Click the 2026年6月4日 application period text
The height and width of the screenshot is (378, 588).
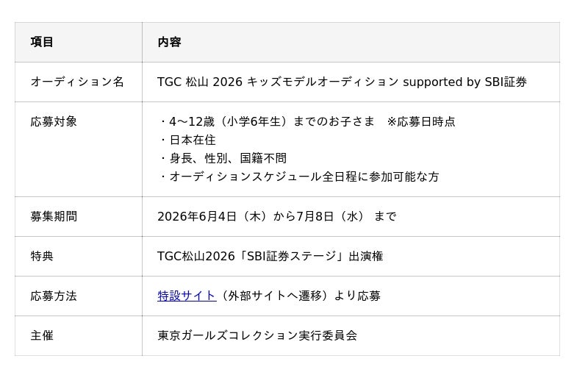click(277, 217)
